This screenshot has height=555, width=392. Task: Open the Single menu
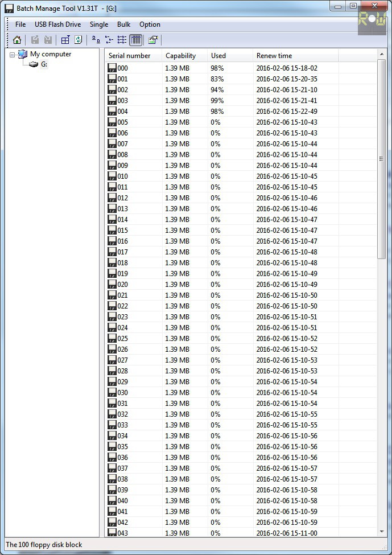tap(99, 24)
